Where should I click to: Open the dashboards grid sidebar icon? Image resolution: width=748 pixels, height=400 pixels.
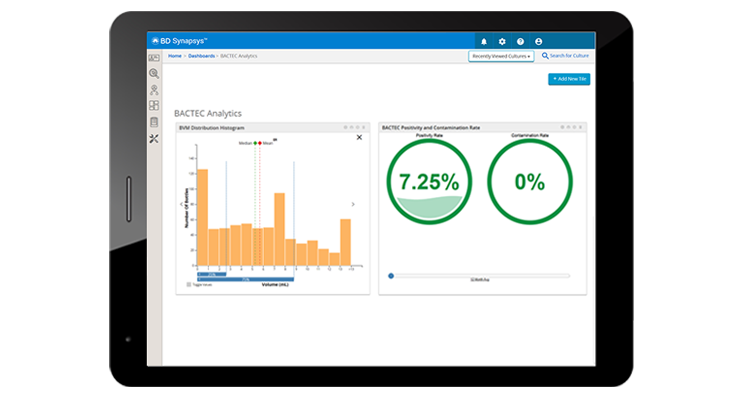(154, 105)
